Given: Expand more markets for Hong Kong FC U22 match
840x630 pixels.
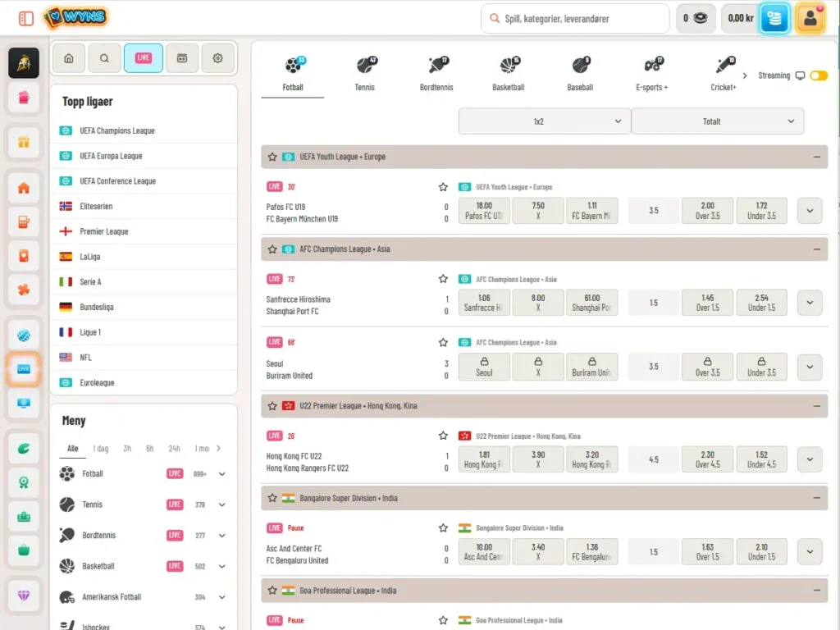Looking at the screenshot, I should 810,459.
